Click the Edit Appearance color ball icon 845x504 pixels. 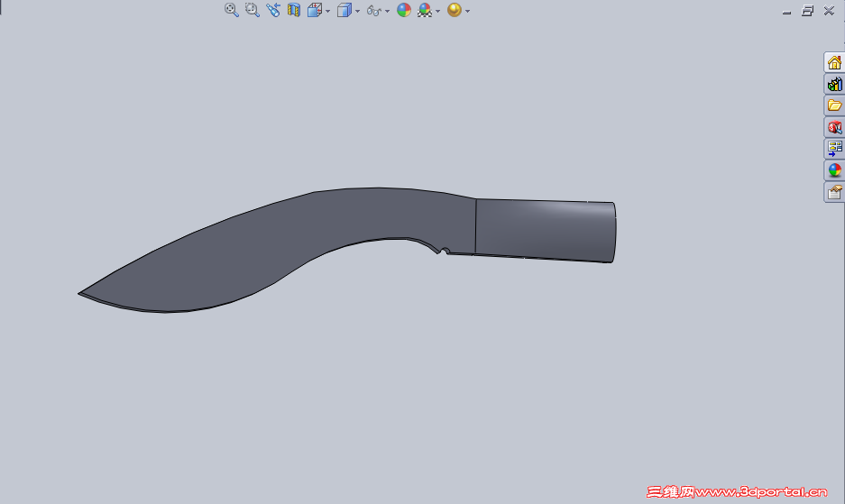404,10
